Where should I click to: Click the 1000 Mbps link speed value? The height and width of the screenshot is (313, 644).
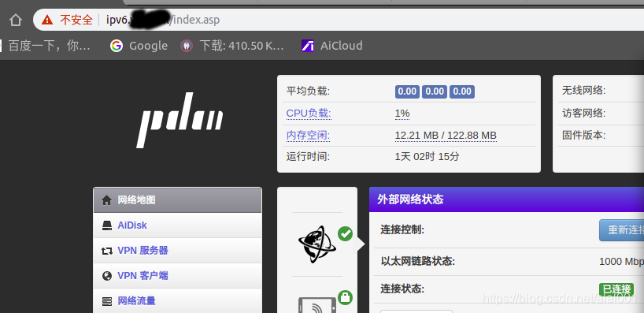[621, 262]
